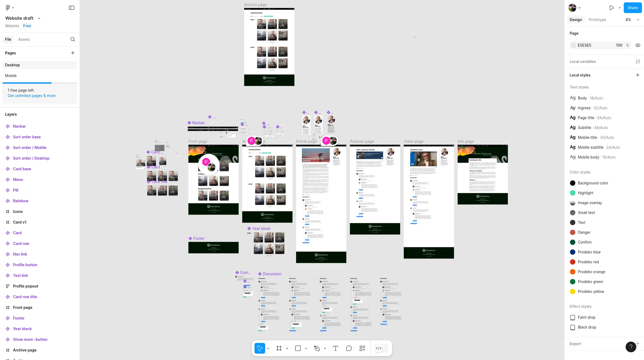Select the Mobile page in Pages list
This screenshot has width=644, height=360.
[11, 76]
